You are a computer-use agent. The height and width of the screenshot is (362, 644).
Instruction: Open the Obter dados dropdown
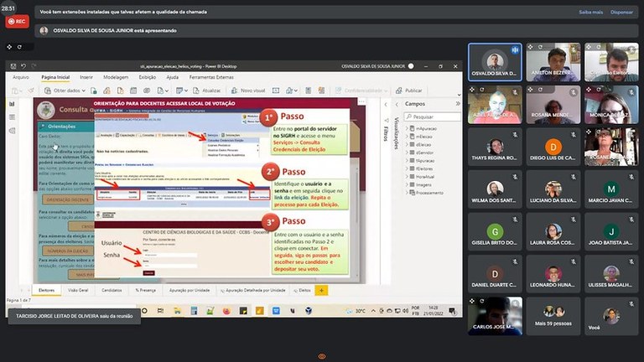click(x=64, y=90)
